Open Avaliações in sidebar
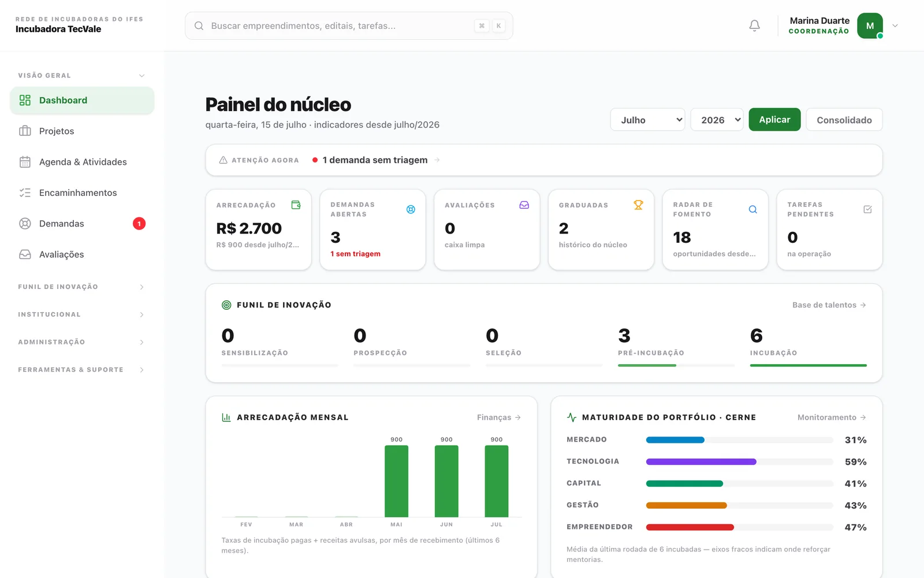Viewport: 924px width, 578px height. coord(82,254)
